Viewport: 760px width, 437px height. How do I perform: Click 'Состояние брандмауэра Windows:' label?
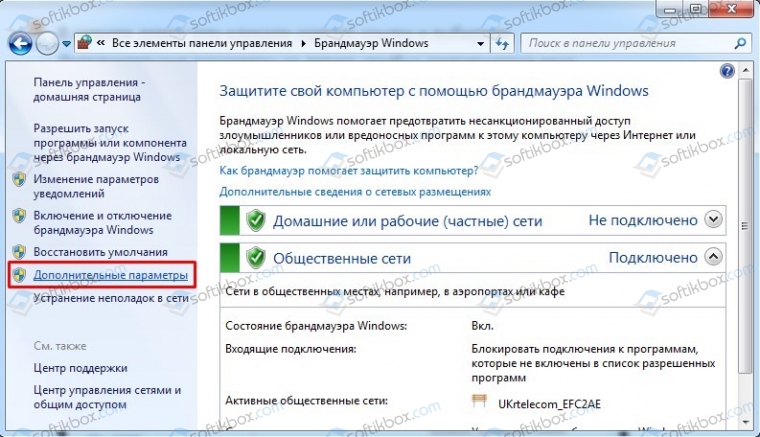click(x=316, y=326)
